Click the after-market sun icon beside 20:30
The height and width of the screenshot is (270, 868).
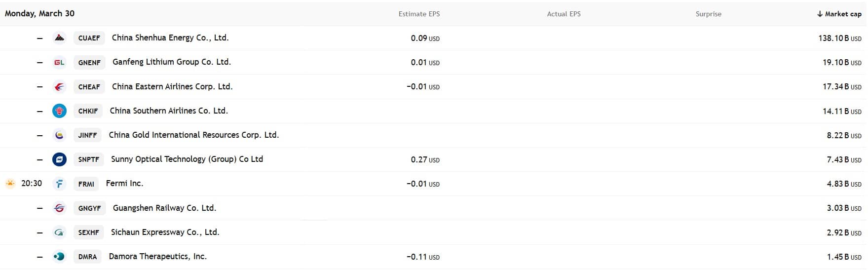[10, 184]
